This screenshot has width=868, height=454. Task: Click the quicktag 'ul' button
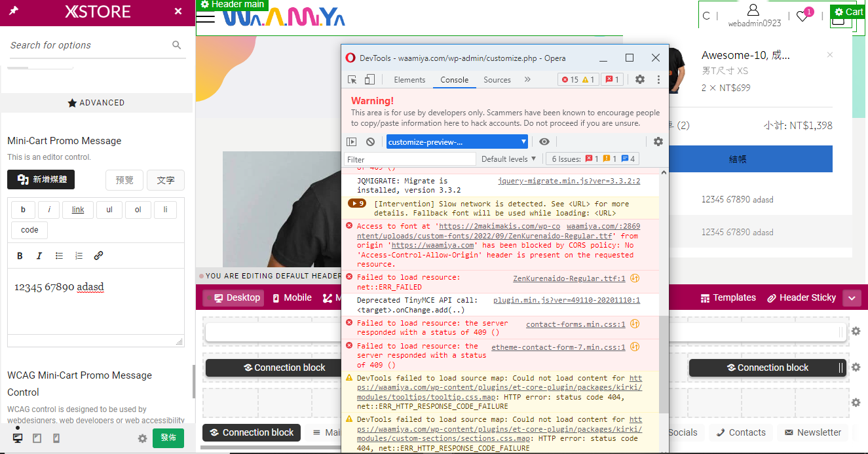(109, 210)
